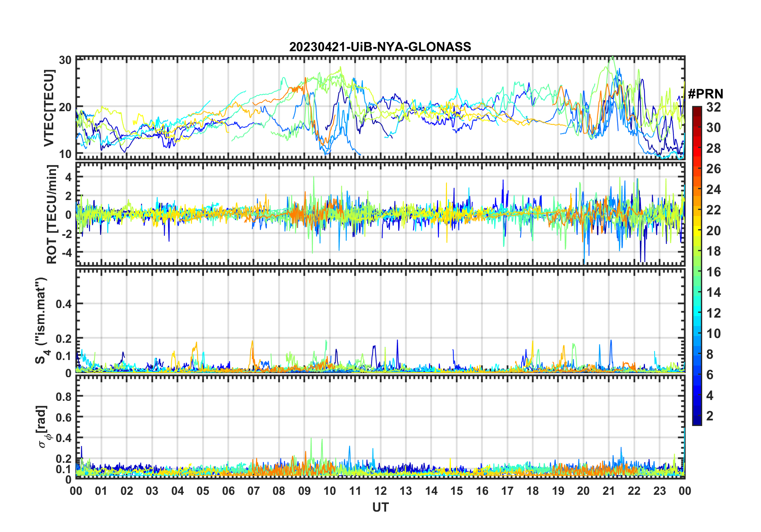This screenshot has height=532, width=761.
Task: Select the VTEC[TECU] y-axis label
Action: (x=49, y=108)
